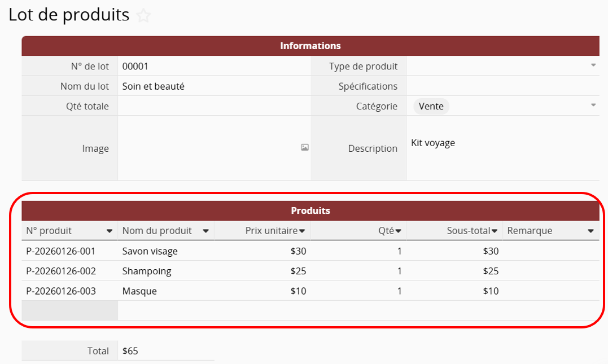Image resolution: width=608 pixels, height=364 pixels.
Task: Edit the Kit voyage description field
Action: click(x=502, y=148)
